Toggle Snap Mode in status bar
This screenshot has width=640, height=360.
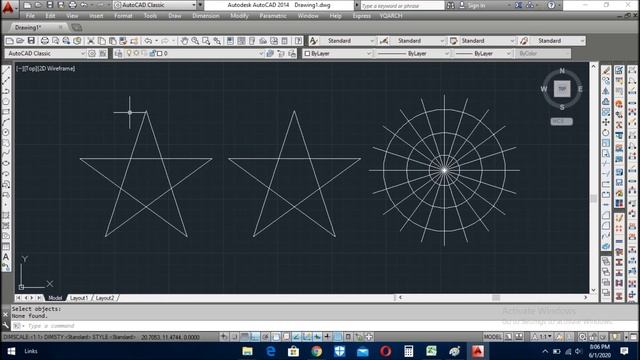click(x=234, y=337)
